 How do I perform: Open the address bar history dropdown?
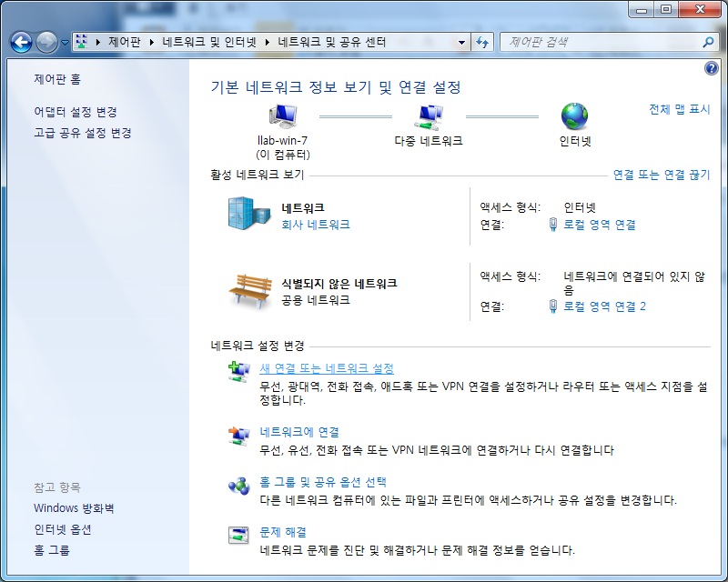tap(461, 42)
